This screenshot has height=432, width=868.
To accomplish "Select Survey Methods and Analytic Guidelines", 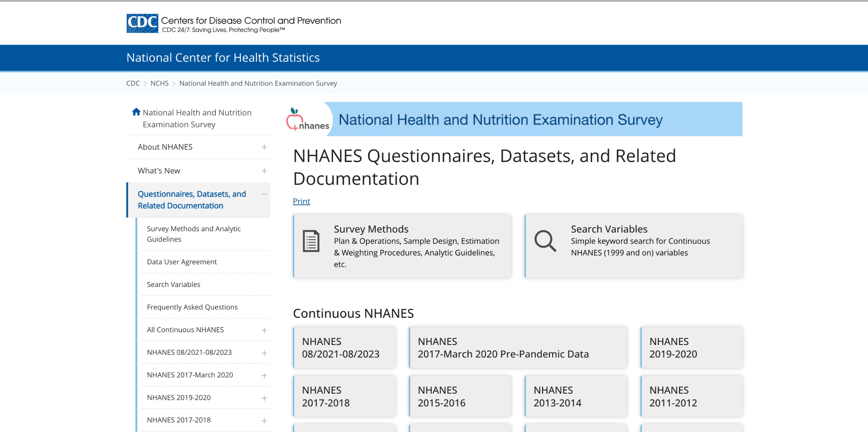I will 193,234.
